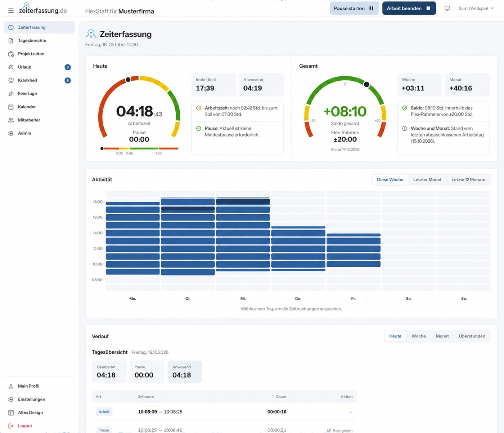Image resolution: width=504 pixels, height=433 pixels.
Task: Open the Überstunden tab in Verlauf
Action: coord(472,336)
